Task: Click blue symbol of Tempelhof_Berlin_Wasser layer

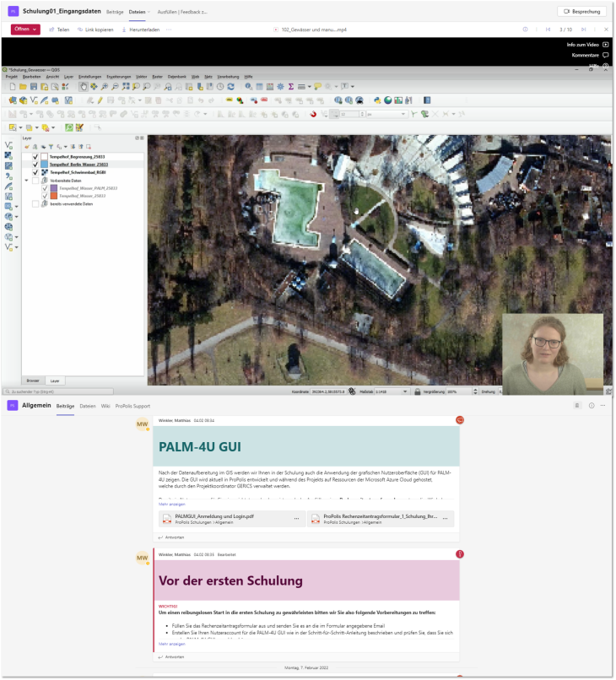Action: [x=44, y=165]
